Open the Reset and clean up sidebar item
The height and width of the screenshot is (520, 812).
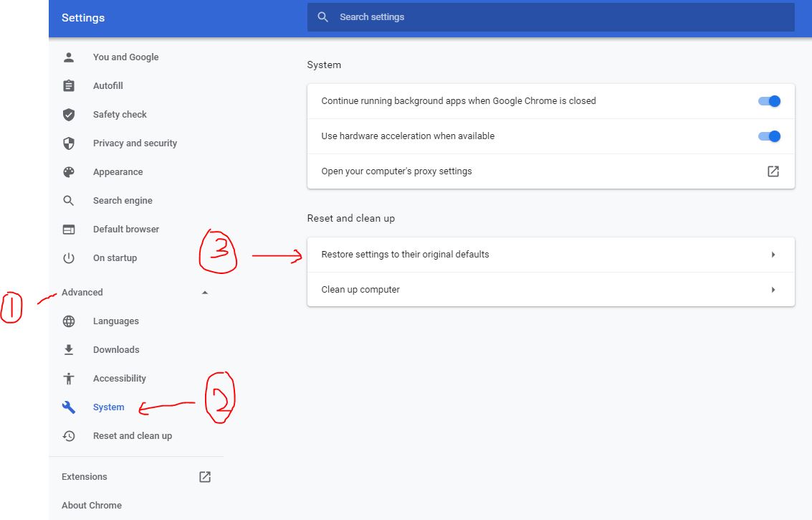pyautogui.click(x=133, y=436)
